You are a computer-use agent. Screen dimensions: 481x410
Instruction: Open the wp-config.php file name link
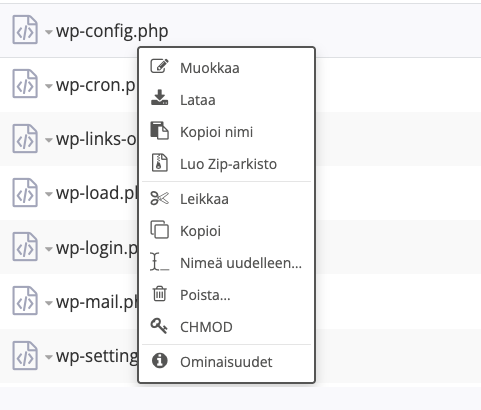pos(112,31)
